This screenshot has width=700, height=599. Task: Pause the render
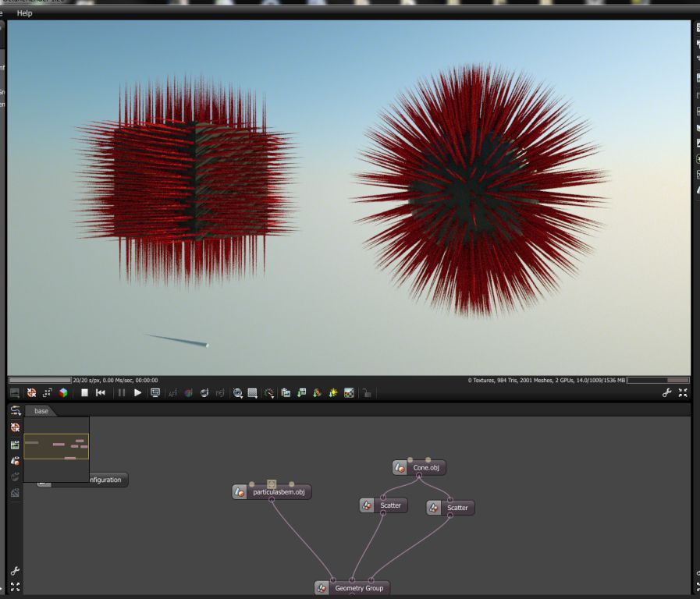pyautogui.click(x=122, y=393)
